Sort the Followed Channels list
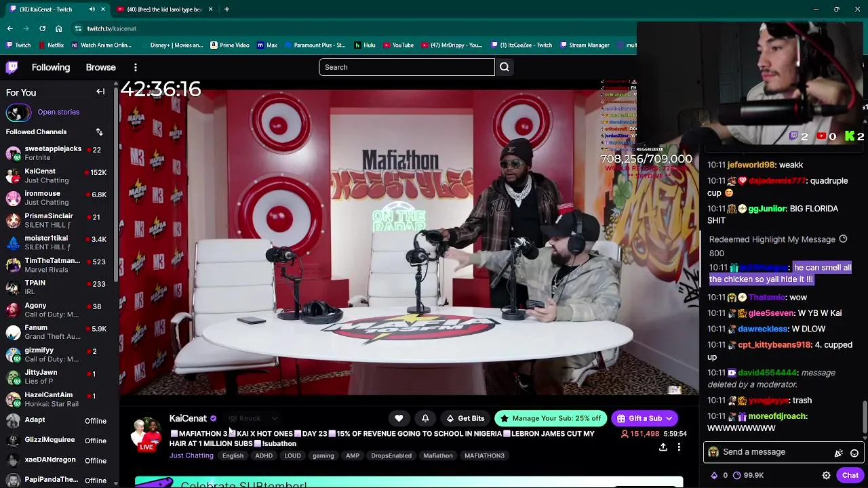The width and height of the screenshot is (868, 488). (99, 131)
